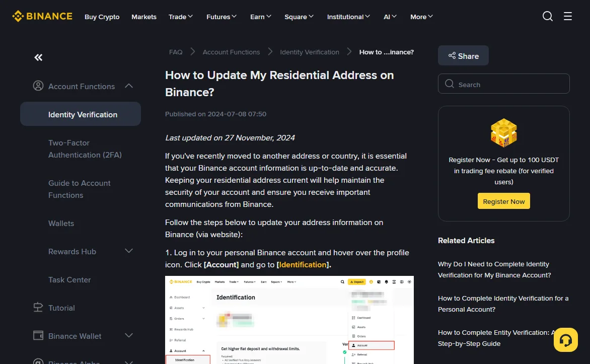Open the orange Identification link in step 1
590x364 pixels.
click(303, 265)
